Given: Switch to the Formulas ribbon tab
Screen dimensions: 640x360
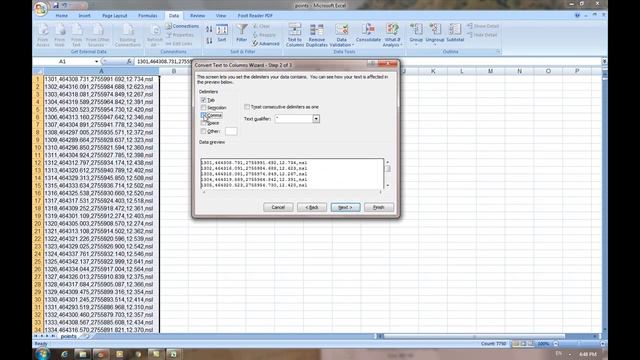Looking at the screenshot, I should 148,16.
